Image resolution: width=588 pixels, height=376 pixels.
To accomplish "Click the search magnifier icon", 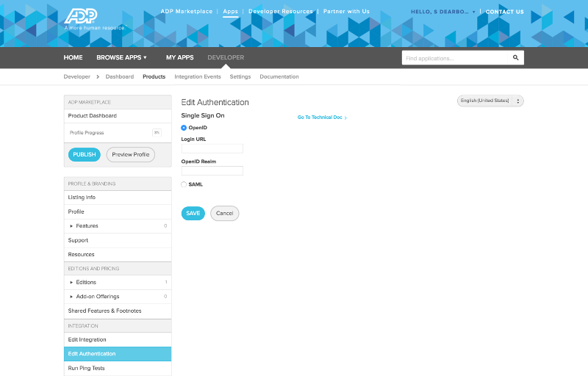I will pos(516,58).
